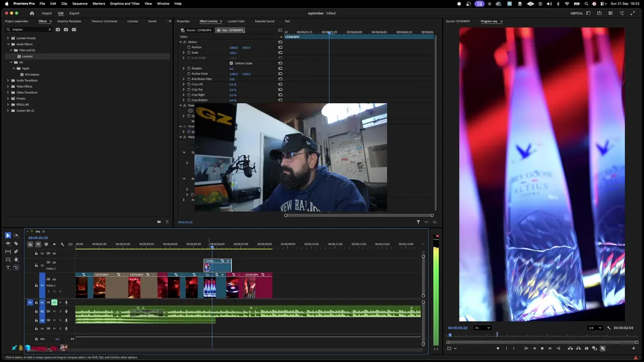Select the Pen tool
This screenshot has height=362, width=644.
(x=16, y=251)
